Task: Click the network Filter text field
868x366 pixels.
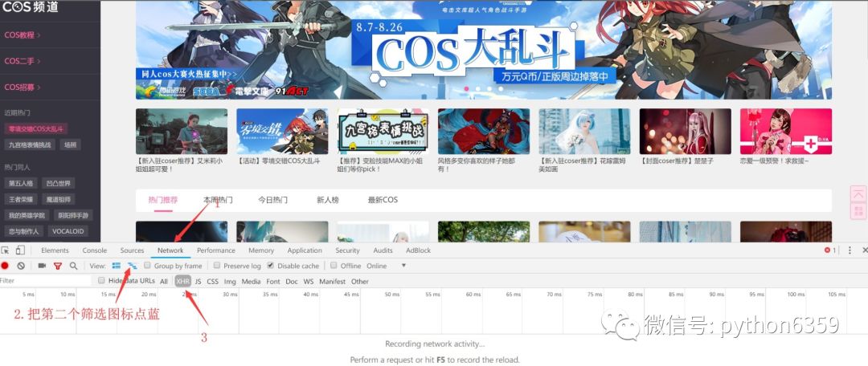Action: point(45,281)
